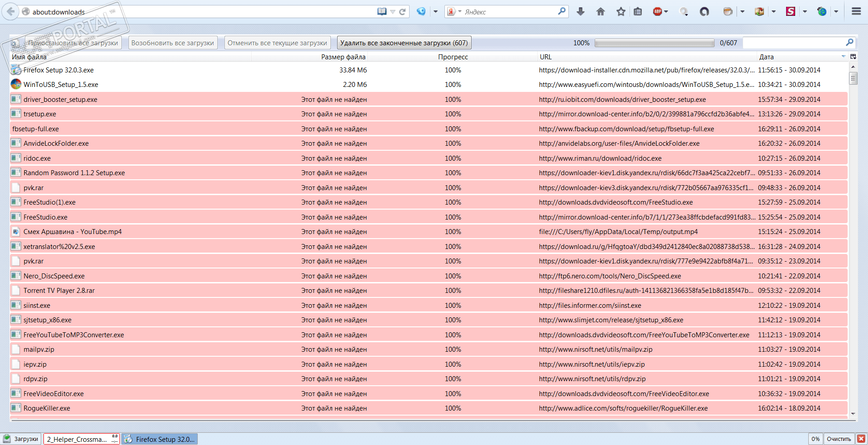Click the WinToUSB_Setup_1.5.exe file icon
The image size is (868, 445).
tap(16, 84)
